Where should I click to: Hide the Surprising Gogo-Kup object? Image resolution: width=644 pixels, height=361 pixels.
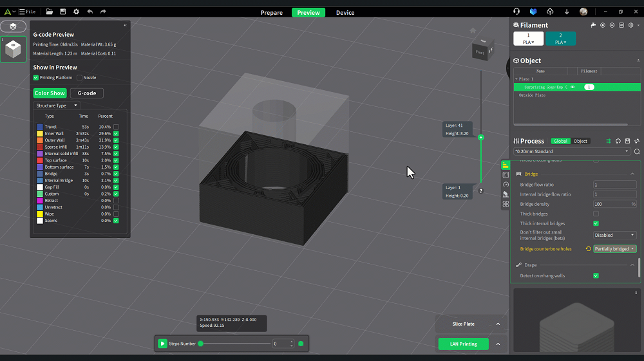[573, 87]
